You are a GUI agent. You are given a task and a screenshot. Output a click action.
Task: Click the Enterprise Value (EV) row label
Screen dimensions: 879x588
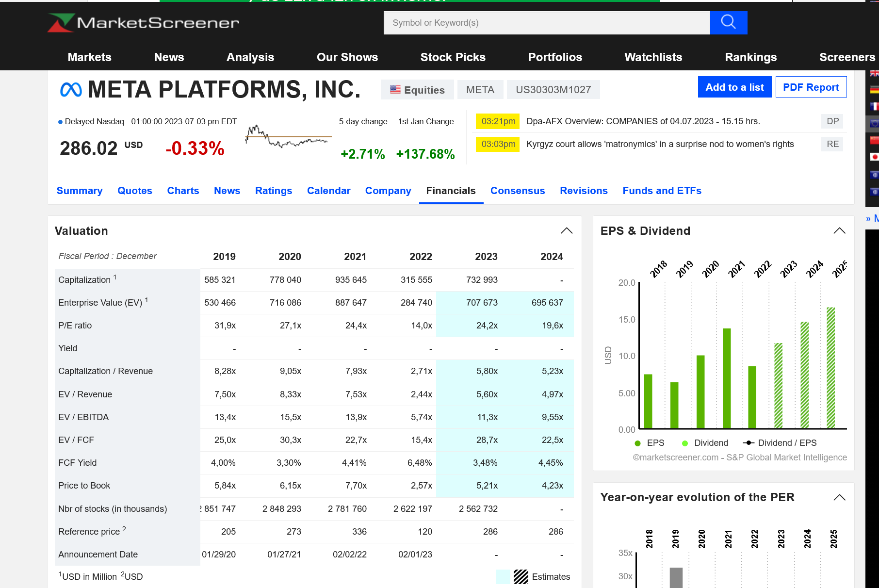coord(103,302)
